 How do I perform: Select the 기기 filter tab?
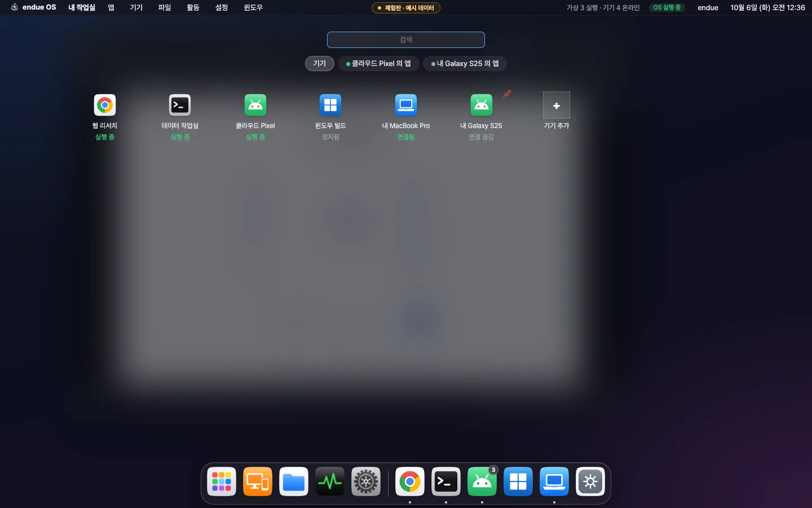[320, 63]
